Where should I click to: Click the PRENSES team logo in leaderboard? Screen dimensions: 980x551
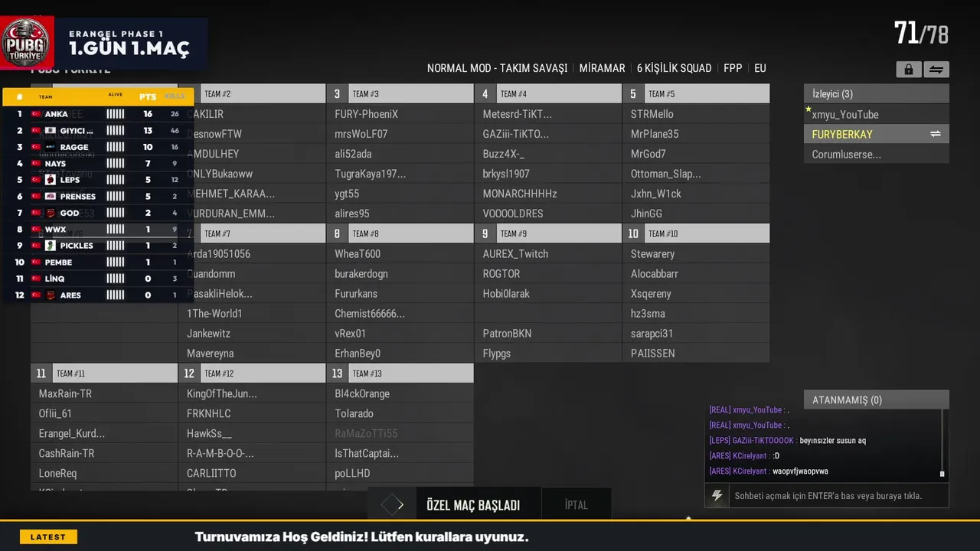pos(51,197)
